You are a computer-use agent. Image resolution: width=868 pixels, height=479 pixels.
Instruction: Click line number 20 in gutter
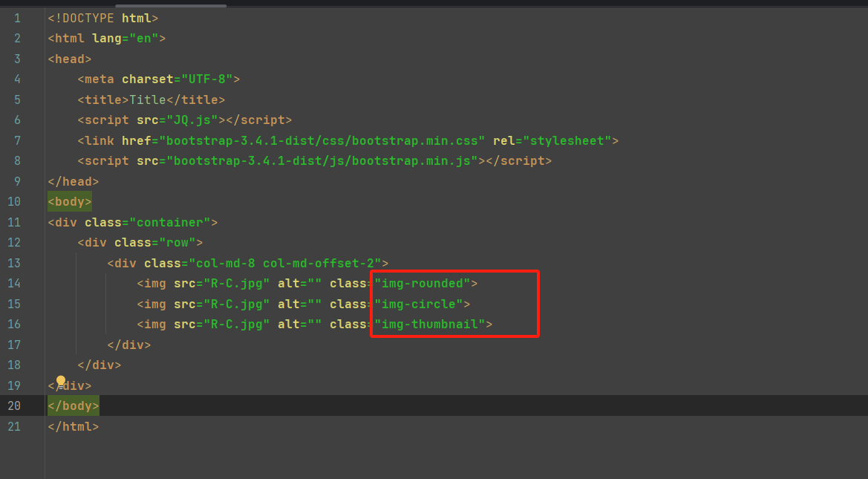pos(14,406)
